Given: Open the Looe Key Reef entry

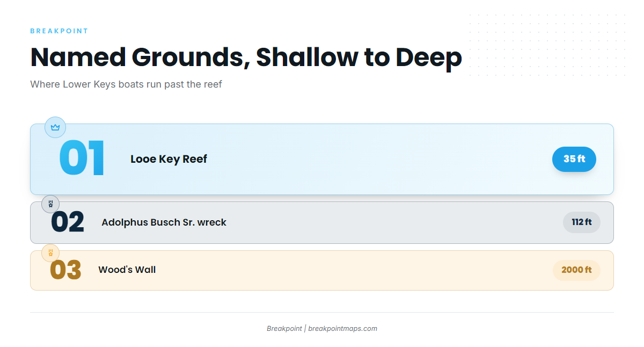Looking at the screenshot, I should click(169, 159).
